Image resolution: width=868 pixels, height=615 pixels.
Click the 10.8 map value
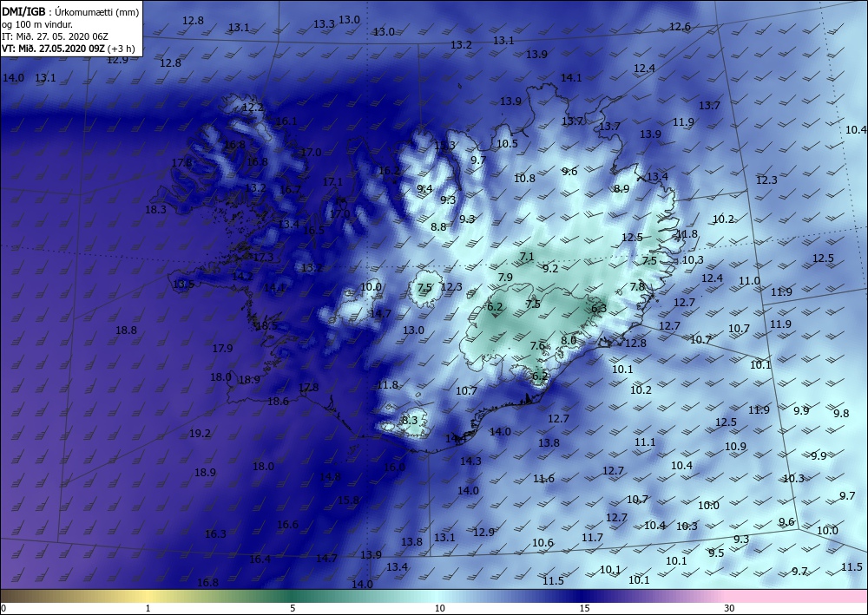click(525, 179)
